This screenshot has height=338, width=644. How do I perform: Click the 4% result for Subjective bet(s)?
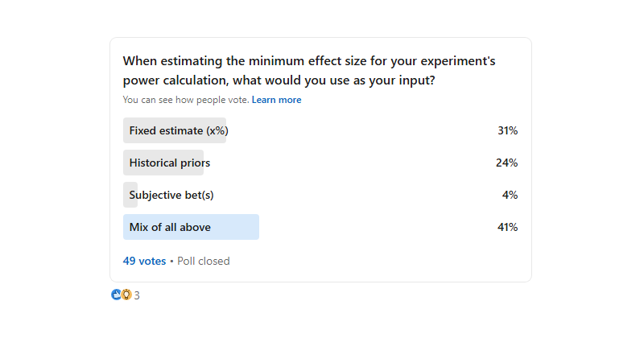[510, 195]
